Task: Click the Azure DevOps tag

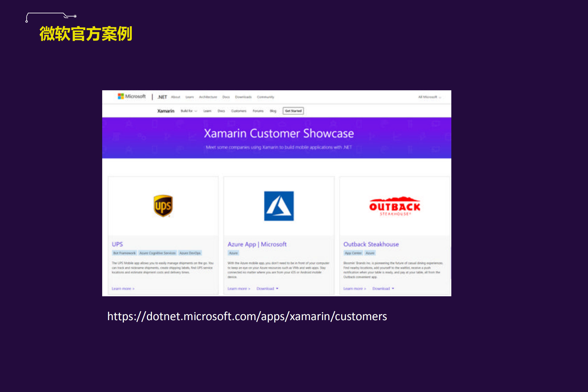Action: tap(190, 253)
